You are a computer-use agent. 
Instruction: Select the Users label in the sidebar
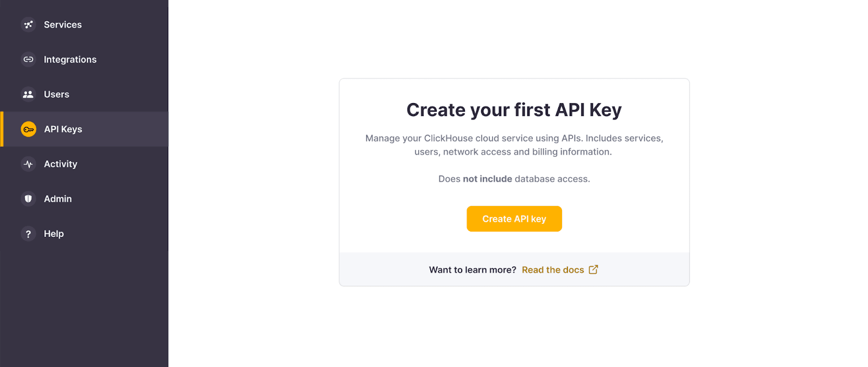[x=56, y=94]
